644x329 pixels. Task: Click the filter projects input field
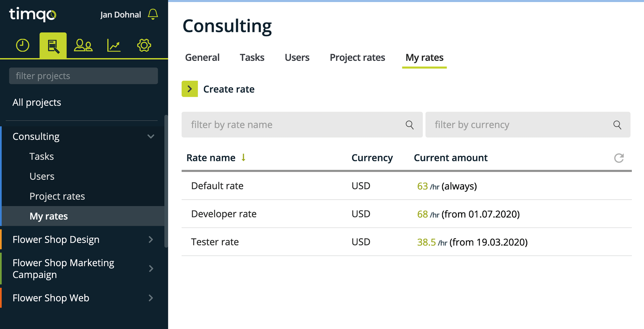pyautogui.click(x=84, y=76)
